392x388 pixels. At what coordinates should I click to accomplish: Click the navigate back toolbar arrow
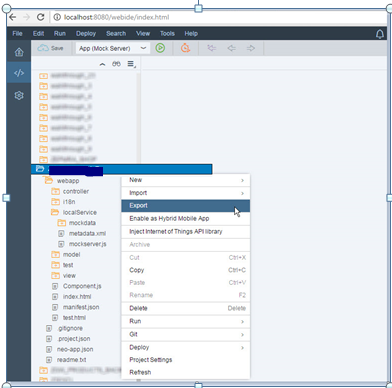tap(231, 48)
